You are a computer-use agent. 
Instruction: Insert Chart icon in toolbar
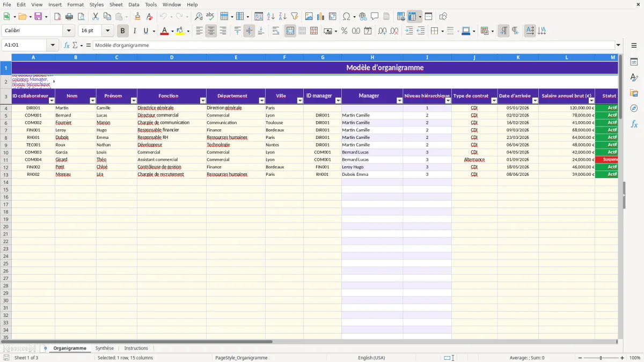[x=321, y=17]
